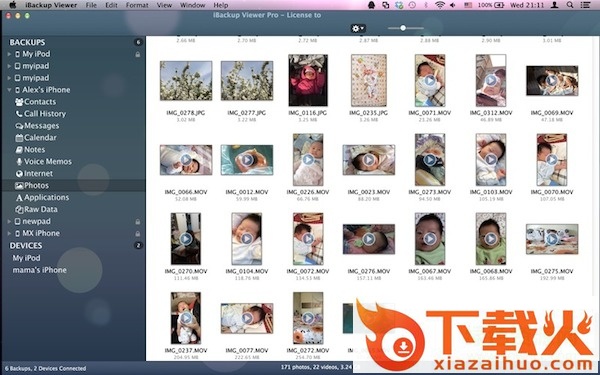Click the lock icon beside MX iPhone
This screenshot has height=375, width=600.
point(137,233)
